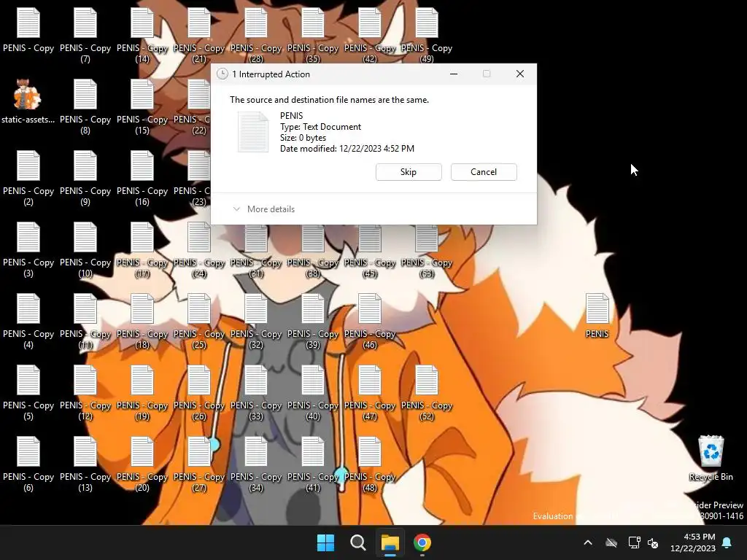Click the text document thumbnail in the dialog

253,132
